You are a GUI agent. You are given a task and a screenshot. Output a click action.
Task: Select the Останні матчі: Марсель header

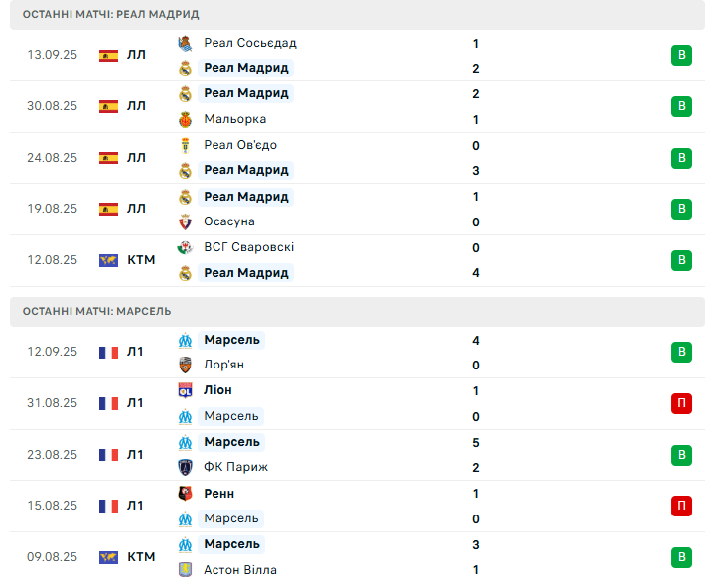[357, 312]
